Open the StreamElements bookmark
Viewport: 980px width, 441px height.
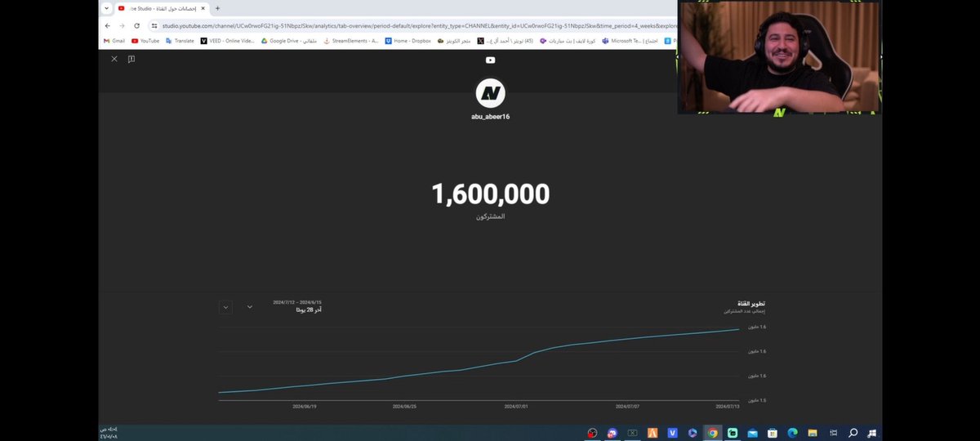pyautogui.click(x=351, y=41)
